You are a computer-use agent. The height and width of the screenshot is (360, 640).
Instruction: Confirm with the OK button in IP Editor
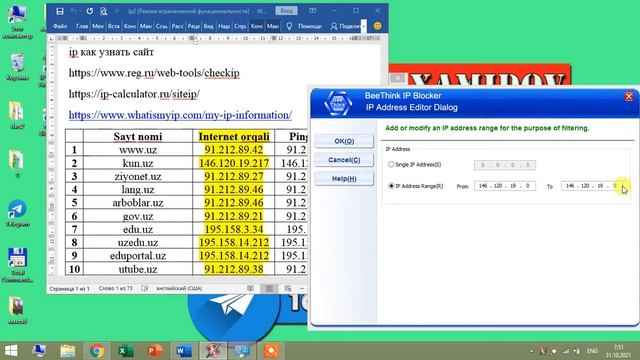coord(344,141)
